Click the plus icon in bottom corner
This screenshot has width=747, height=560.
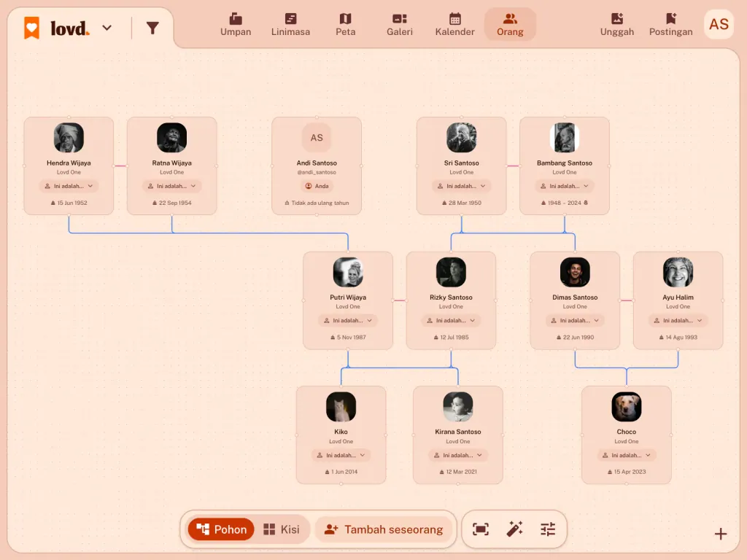[720, 534]
